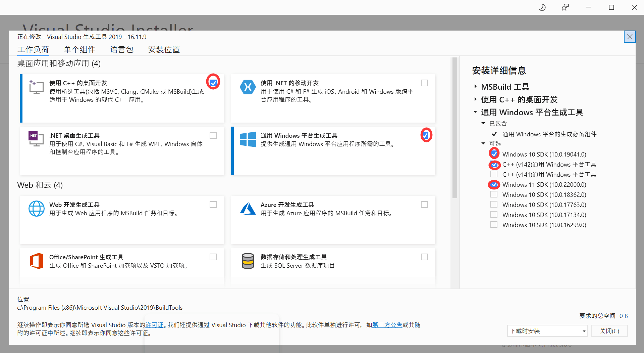
Task: Toggle the dark theme moon icon
Action: (542, 7)
